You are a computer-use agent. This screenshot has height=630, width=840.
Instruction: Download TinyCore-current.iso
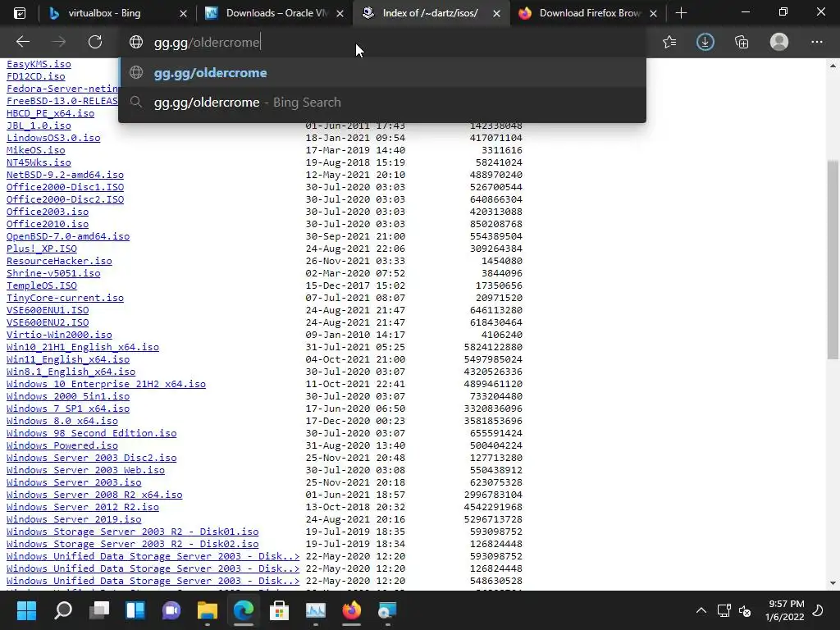coord(65,298)
